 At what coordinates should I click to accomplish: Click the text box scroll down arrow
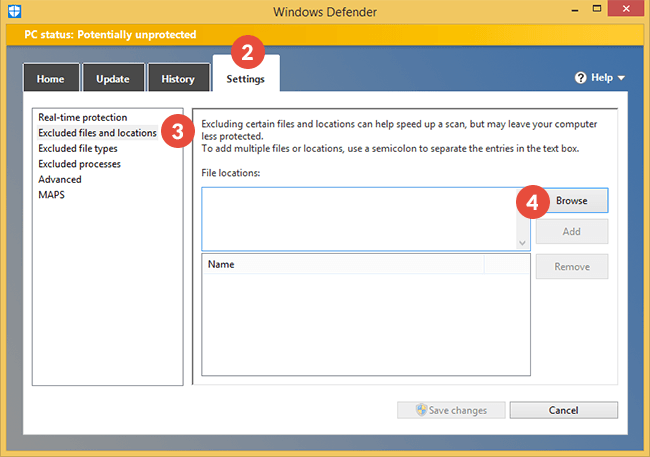tap(522, 243)
